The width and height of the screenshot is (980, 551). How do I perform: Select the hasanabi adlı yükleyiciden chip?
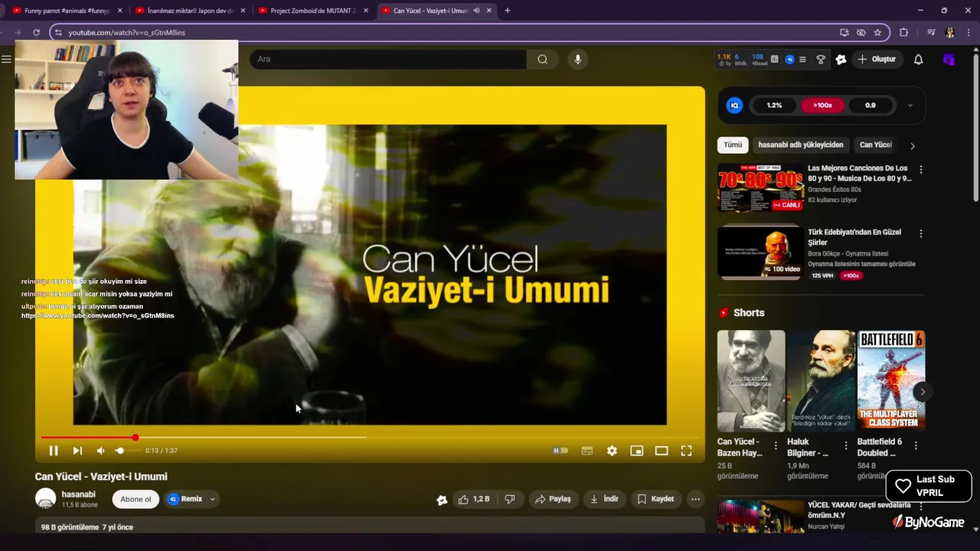801,145
